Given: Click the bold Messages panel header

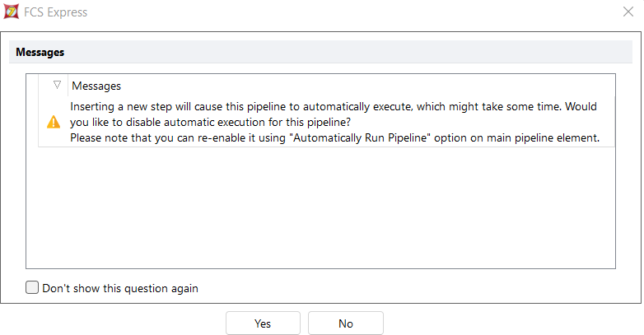Looking at the screenshot, I should [x=40, y=52].
